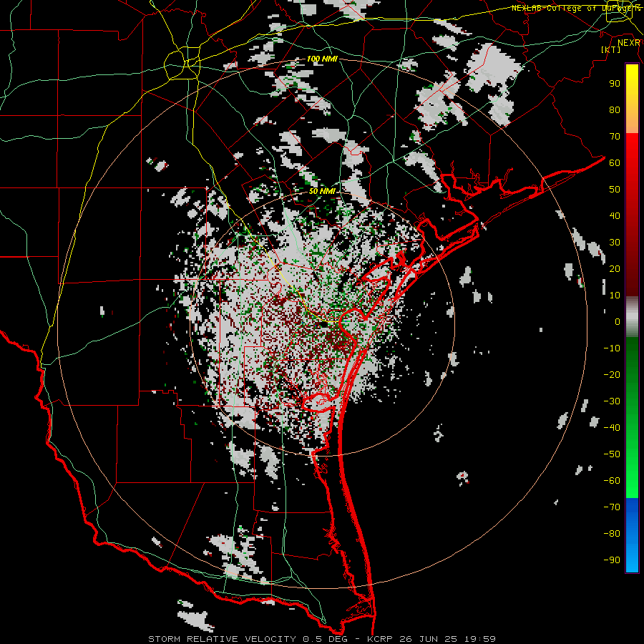Click the "KCRP 26 JUN 25 19:59" timestamp text
The height and width of the screenshot is (644, 644).
click(430, 639)
